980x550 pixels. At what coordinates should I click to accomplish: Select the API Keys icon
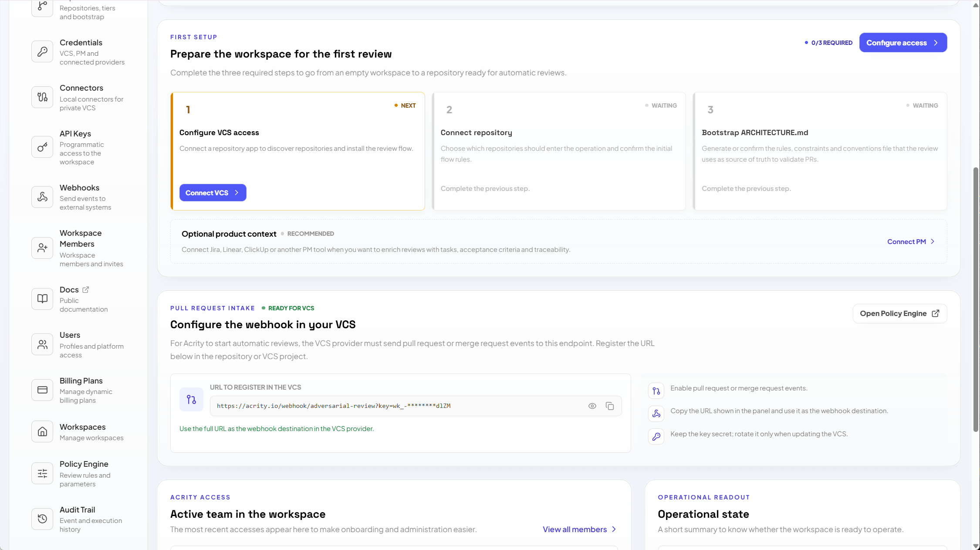[x=42, y=147]
